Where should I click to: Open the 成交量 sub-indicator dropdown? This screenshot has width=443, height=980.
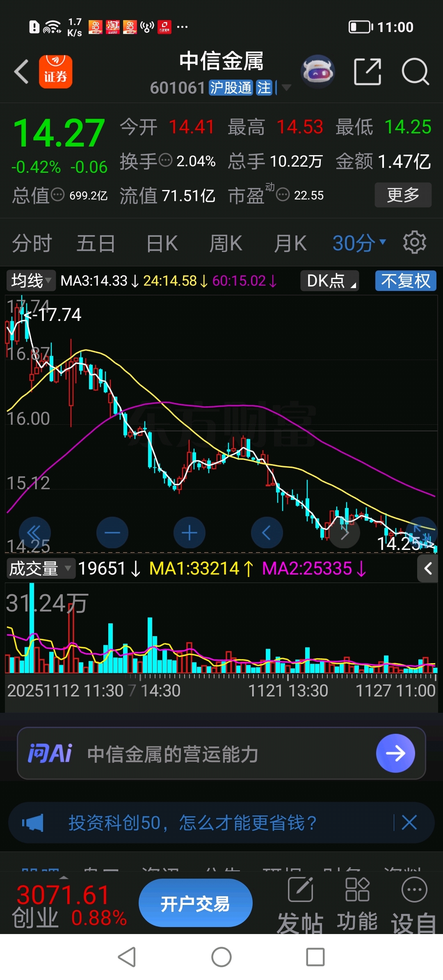[x=41, y=568]
